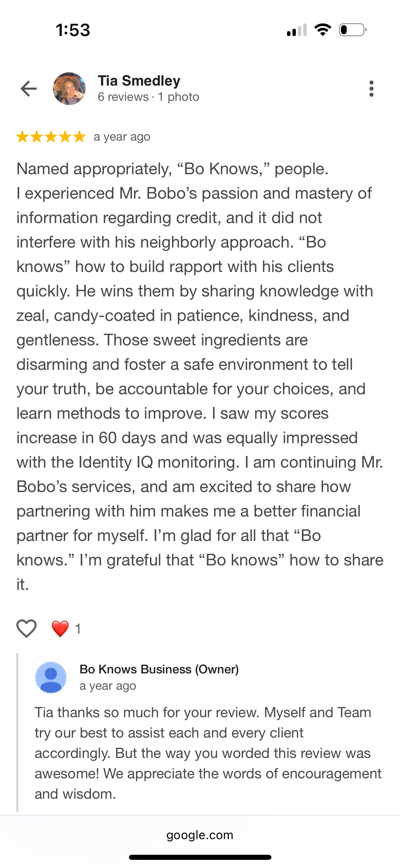Tap the back arrow
This screenshot has height=868, width=400.
(x=28, y=89)
